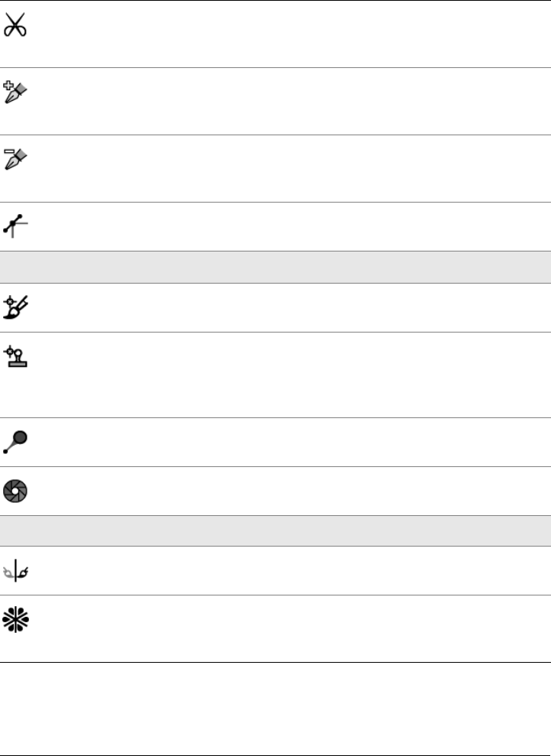Click the blank cell beside the clone stamp icon

290,375
